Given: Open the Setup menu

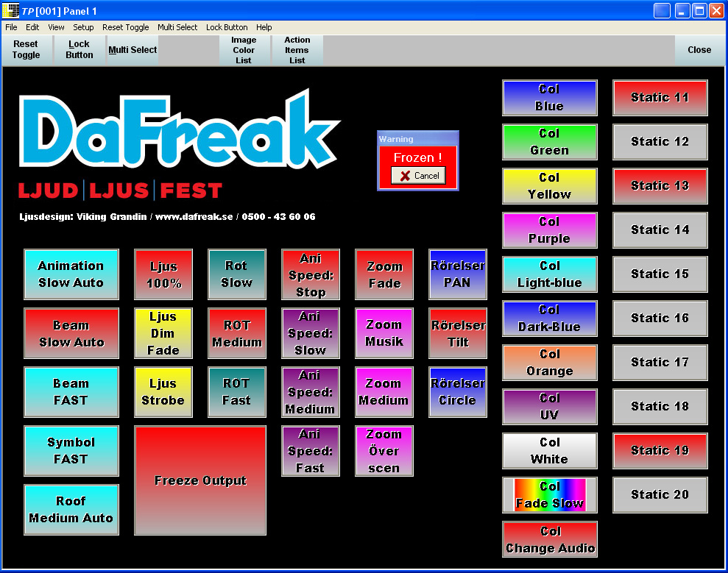Looking at the screenshot, I should (x=83, y=27).
